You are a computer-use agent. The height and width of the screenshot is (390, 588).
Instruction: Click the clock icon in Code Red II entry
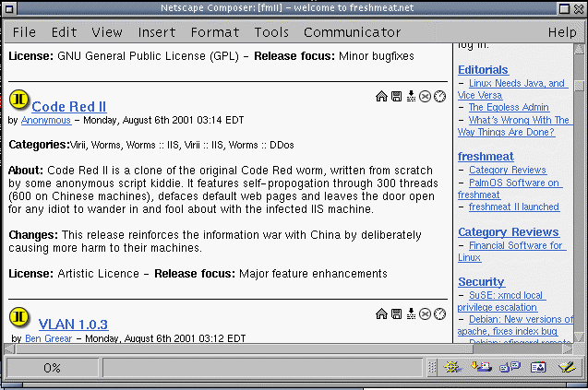[x=440, y=97]
